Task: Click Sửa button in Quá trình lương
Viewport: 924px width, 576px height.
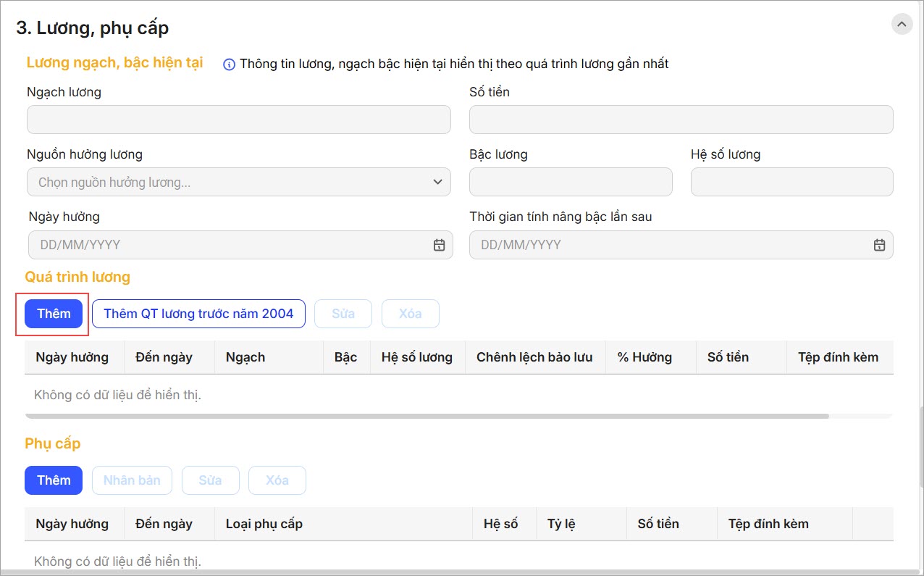Action: 343,314
